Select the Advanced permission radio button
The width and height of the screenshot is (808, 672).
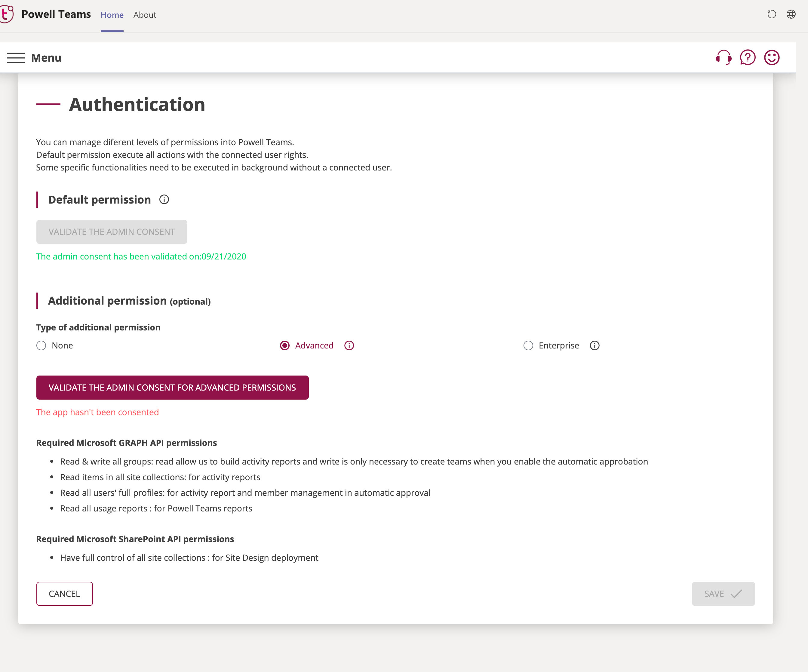pyautogui.click(x=285, y=345)
